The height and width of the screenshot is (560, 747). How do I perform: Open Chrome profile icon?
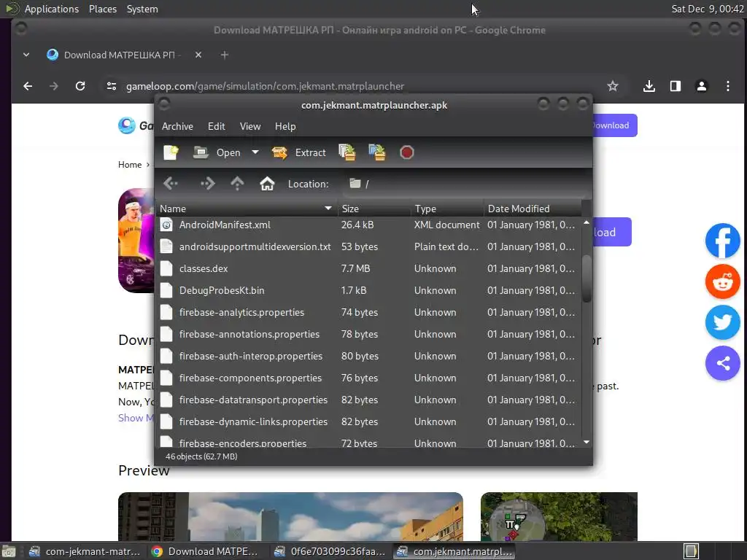(x=701, y=86)
